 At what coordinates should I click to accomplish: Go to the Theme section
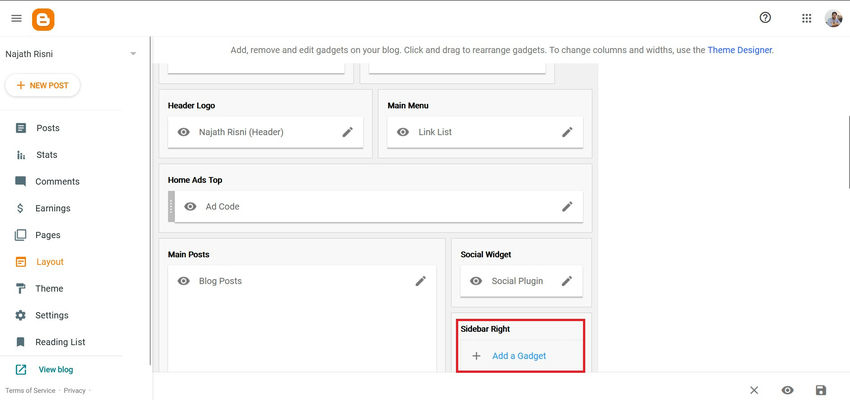click(49, 288)
